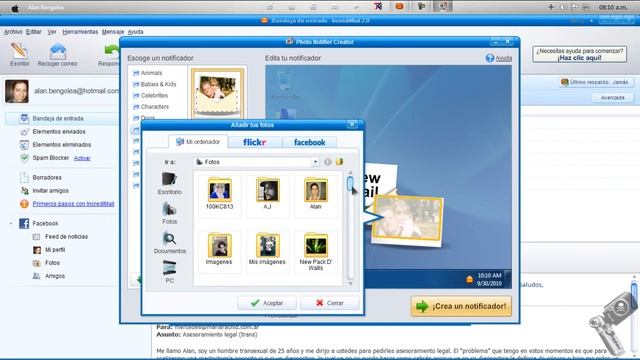The image size is (640, 360).
Task: Select Documentos shortcut in file dialog
Action: (x=169, y=242)
